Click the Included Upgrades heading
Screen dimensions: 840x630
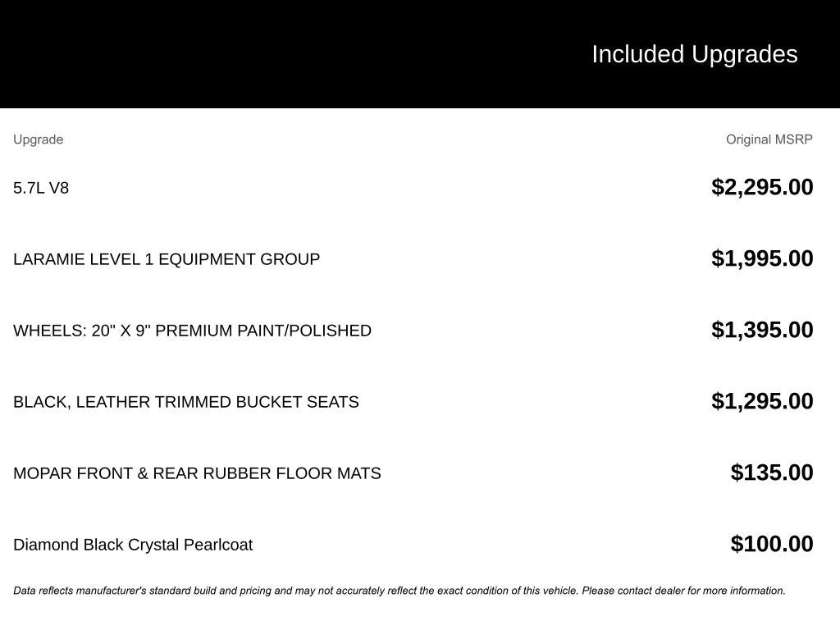click(x=694, y=54)
